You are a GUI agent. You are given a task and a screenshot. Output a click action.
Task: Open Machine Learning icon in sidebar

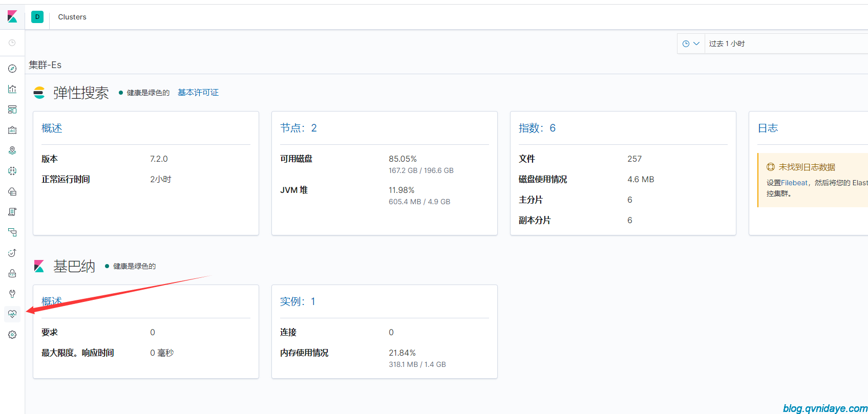click(x=12, y=171)
